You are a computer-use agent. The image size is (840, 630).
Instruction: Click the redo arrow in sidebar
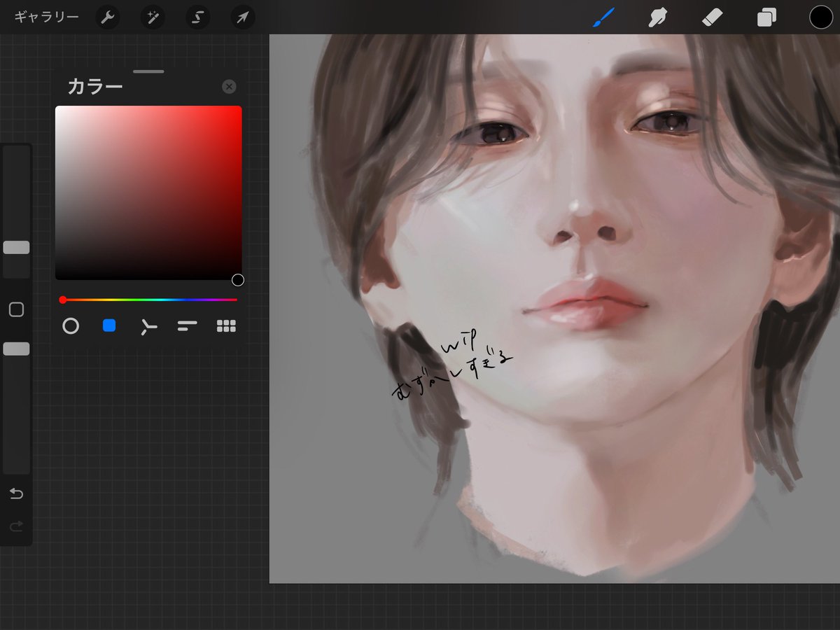tap(16, 526)
